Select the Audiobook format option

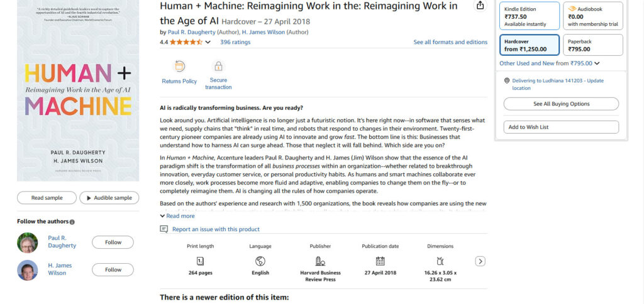pos(592,16)
